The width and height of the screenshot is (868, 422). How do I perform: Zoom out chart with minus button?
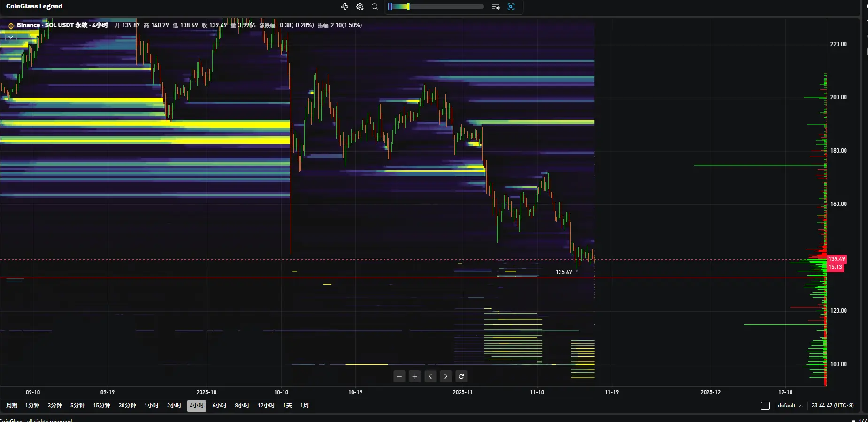399,376
